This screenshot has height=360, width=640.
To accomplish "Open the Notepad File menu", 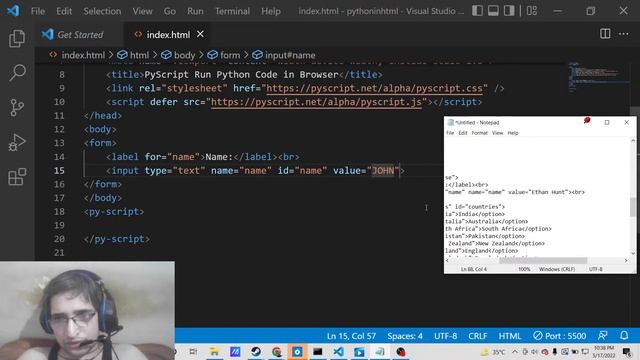I will 450,133.
